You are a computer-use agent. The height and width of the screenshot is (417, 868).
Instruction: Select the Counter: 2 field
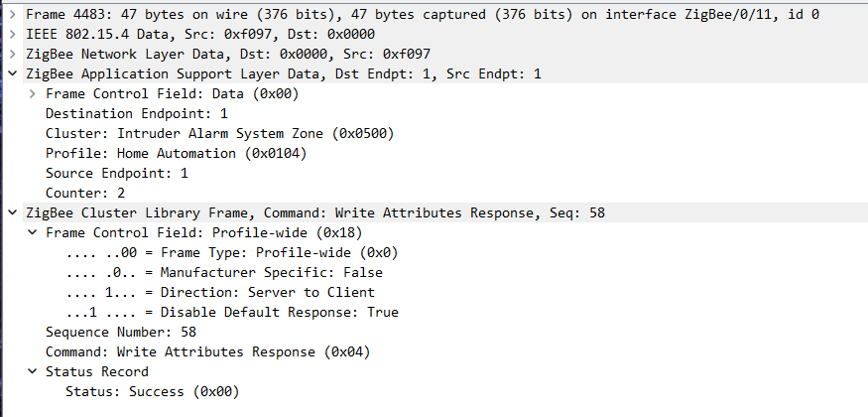84,193
